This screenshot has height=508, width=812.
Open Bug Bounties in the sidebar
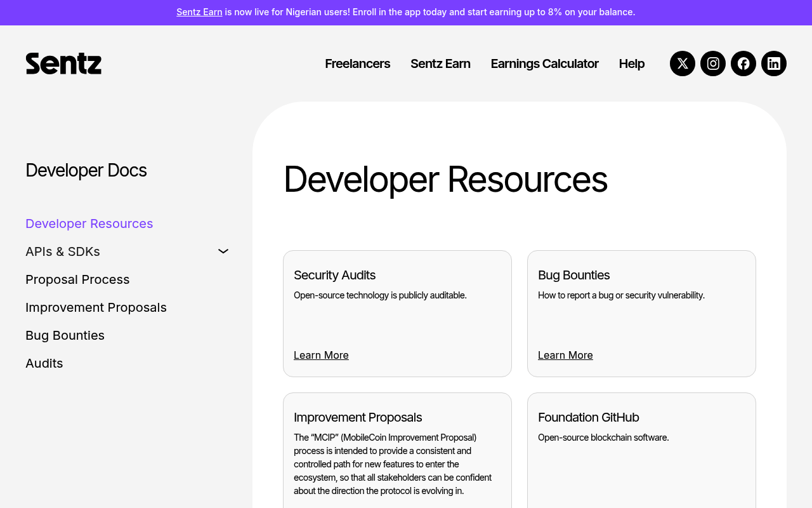(65, 335)
